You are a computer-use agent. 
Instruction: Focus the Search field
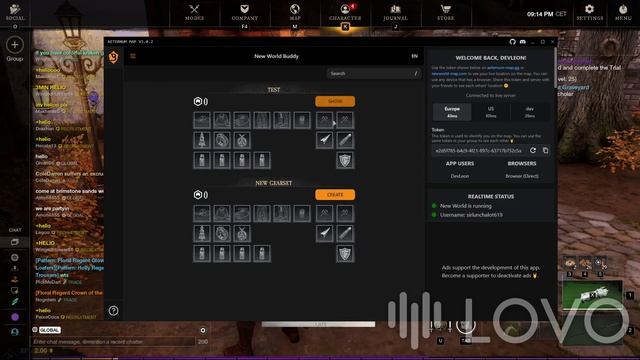(373, 73)
